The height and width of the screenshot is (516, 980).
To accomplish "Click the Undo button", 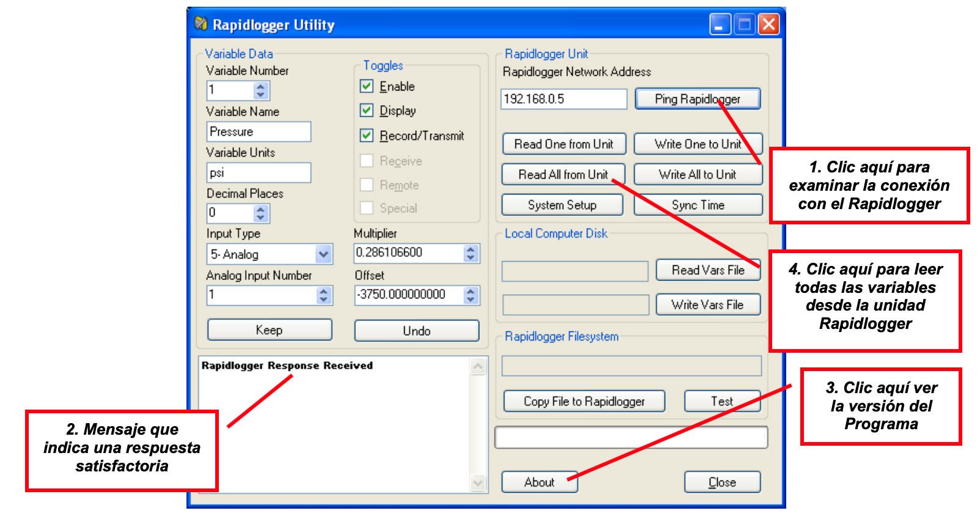I will point(416,331).
